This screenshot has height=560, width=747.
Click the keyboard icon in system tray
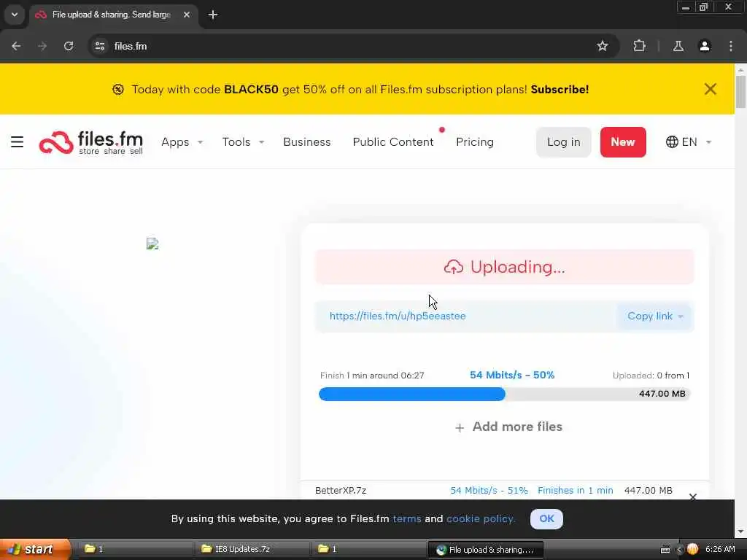tap(665, 550)
